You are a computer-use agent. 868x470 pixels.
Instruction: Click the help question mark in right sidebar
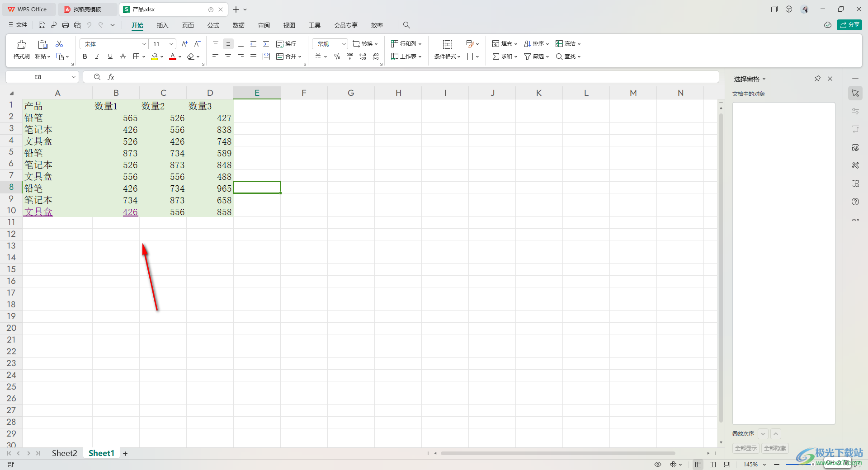855,202
